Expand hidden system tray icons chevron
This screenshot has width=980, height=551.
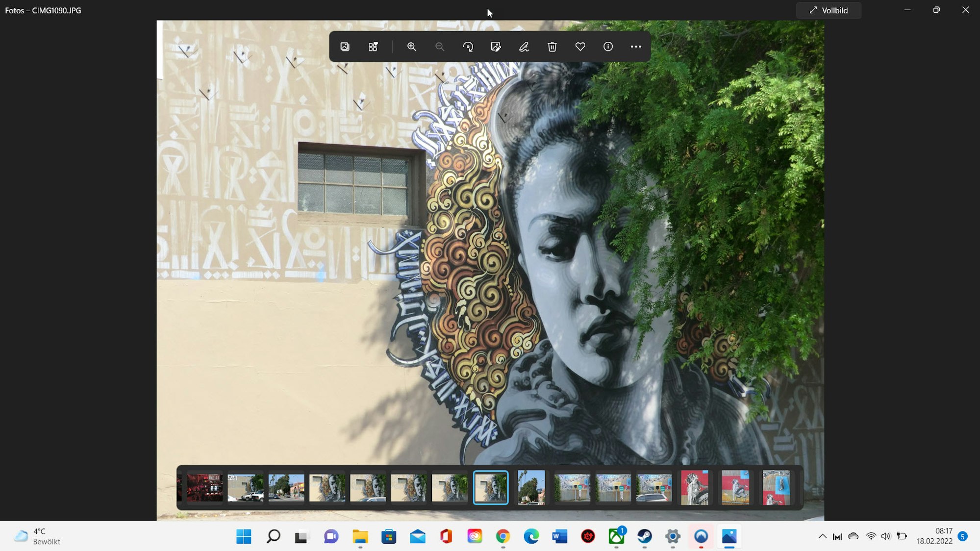(822, 536)
